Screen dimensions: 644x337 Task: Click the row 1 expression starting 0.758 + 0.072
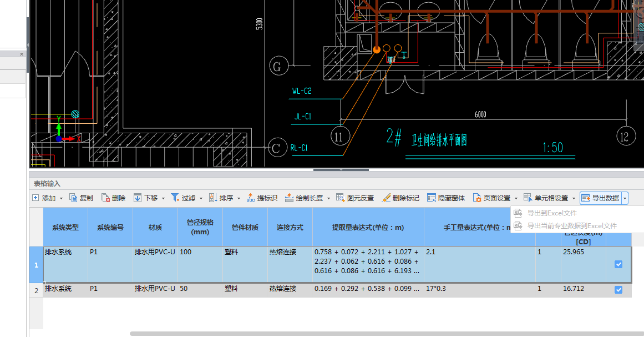coord(368,265)
